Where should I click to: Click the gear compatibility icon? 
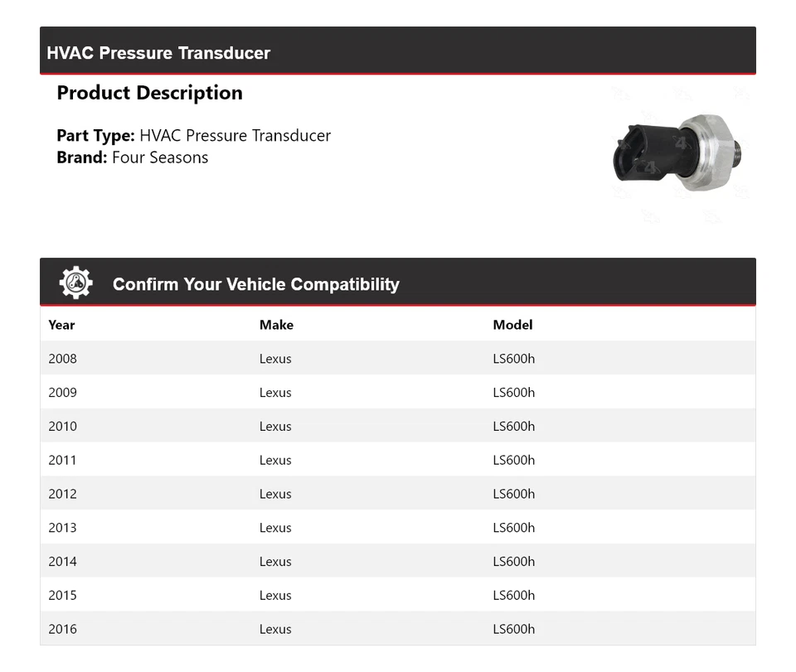[75, 283]
